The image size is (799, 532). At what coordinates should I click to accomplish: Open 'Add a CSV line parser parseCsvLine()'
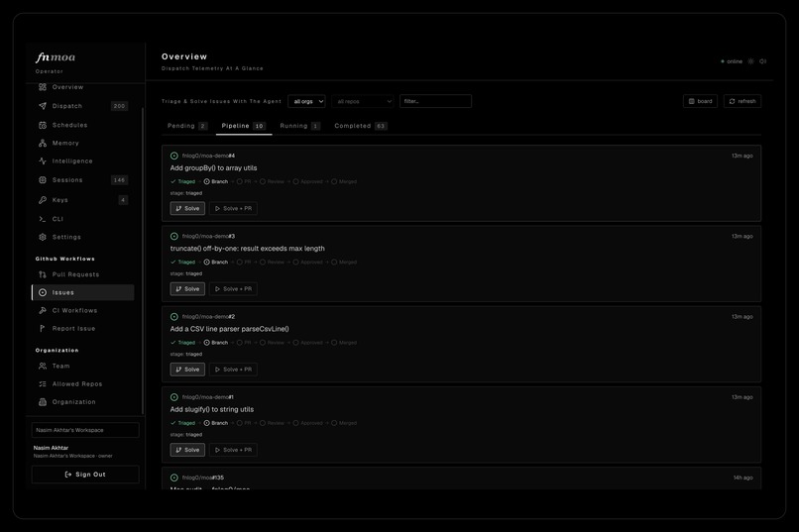click(x=229, y=329)
